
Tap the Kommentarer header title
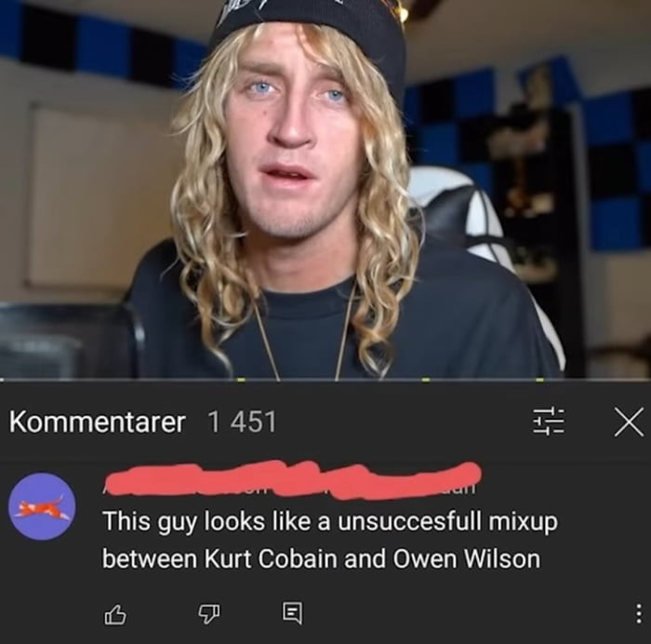click(x=97, y=423)
